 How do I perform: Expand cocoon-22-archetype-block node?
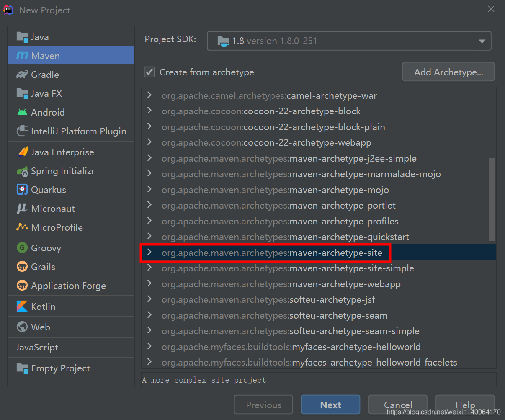(149, 111)
